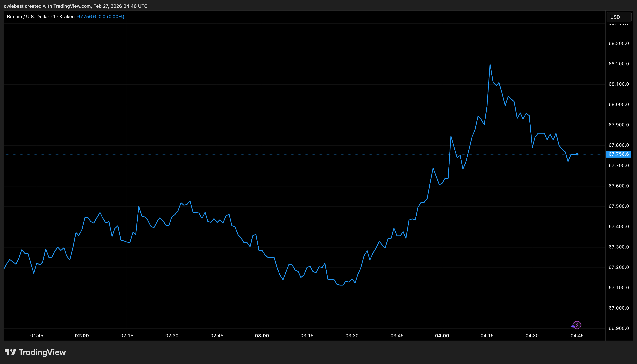Screen dimensions: 637x364
Task: Click the purple lightning bolt event icon
Action: (577, 325)
